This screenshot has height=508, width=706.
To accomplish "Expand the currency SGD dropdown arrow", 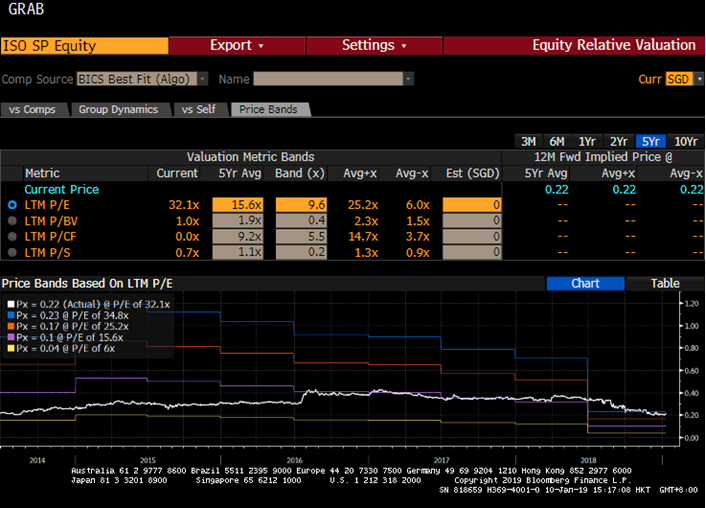I will coord(699,79).
